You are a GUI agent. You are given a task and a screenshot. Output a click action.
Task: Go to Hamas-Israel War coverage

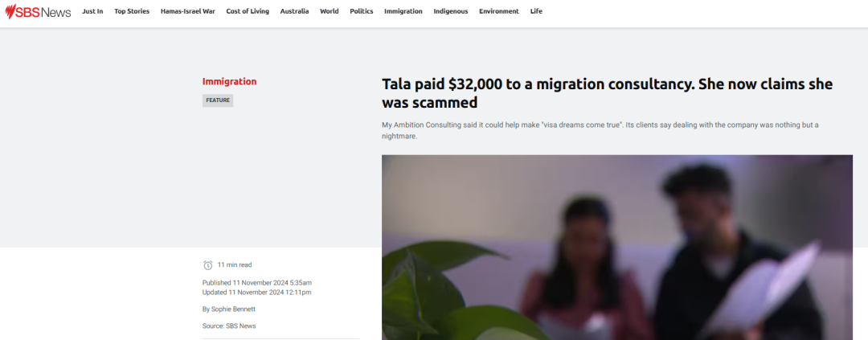187,11
